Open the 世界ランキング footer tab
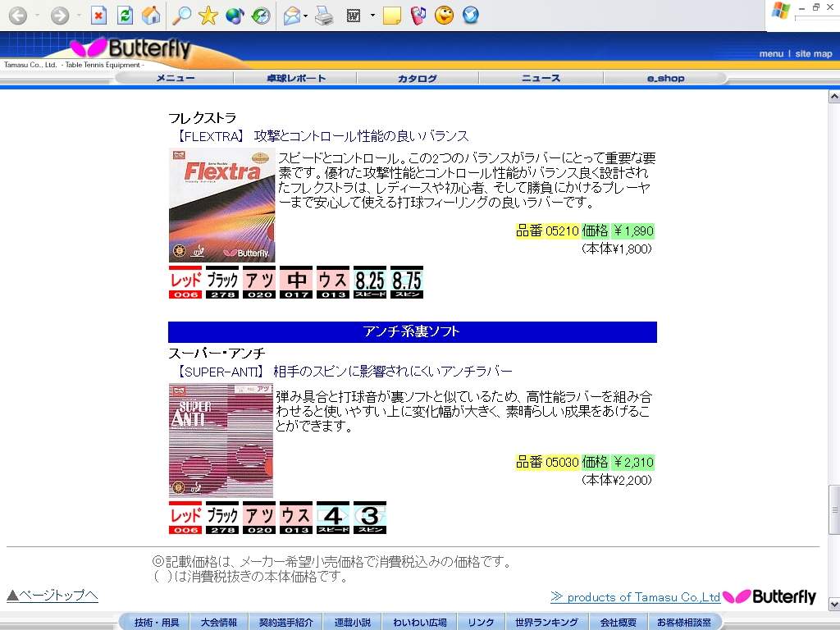The width and height of the screenshot is (840, 630). pyautogui.click(x=546, y=622)
